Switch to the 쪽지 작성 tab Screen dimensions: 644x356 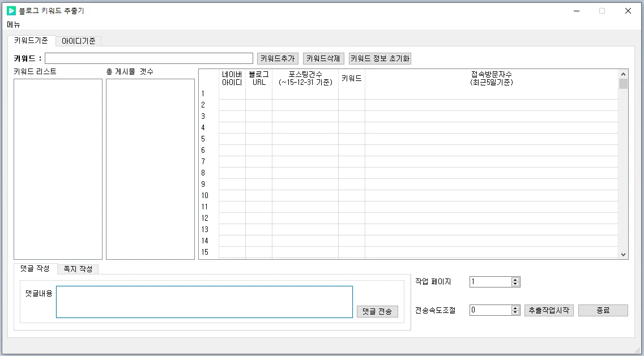78,269
